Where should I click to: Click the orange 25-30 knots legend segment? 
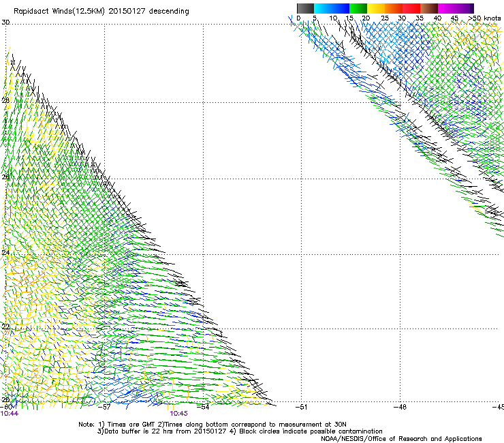[394, 8]
